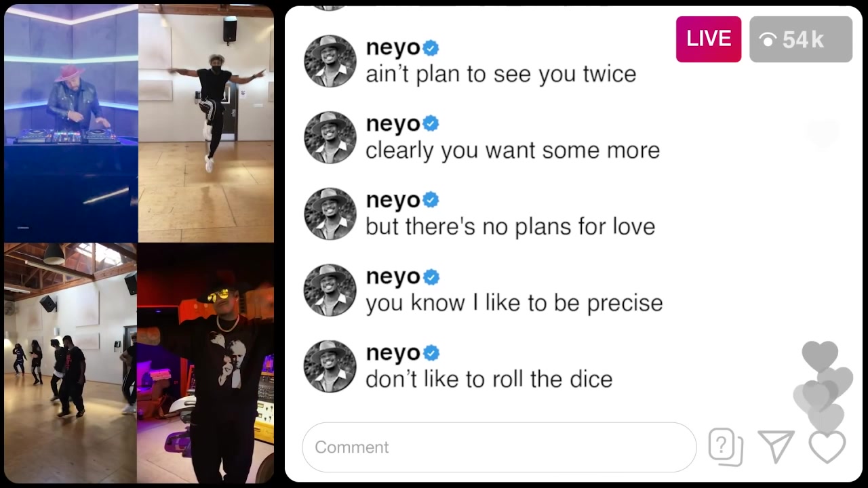Open avatar beside "you know I like to be precise"
The height and width of the screenshot is (488, 868).
pyautogui.click(x=330, y=290)
